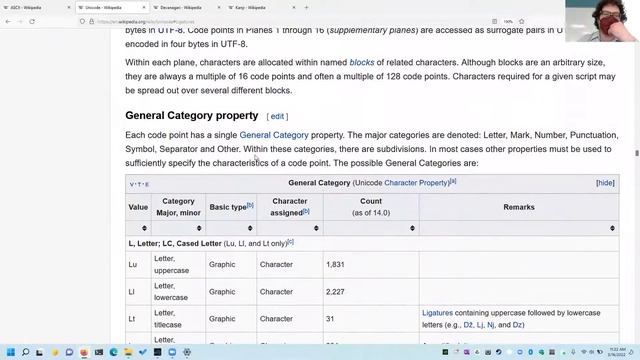
Task: Sort table by Character assigned column
Action: tap(316, 228)
